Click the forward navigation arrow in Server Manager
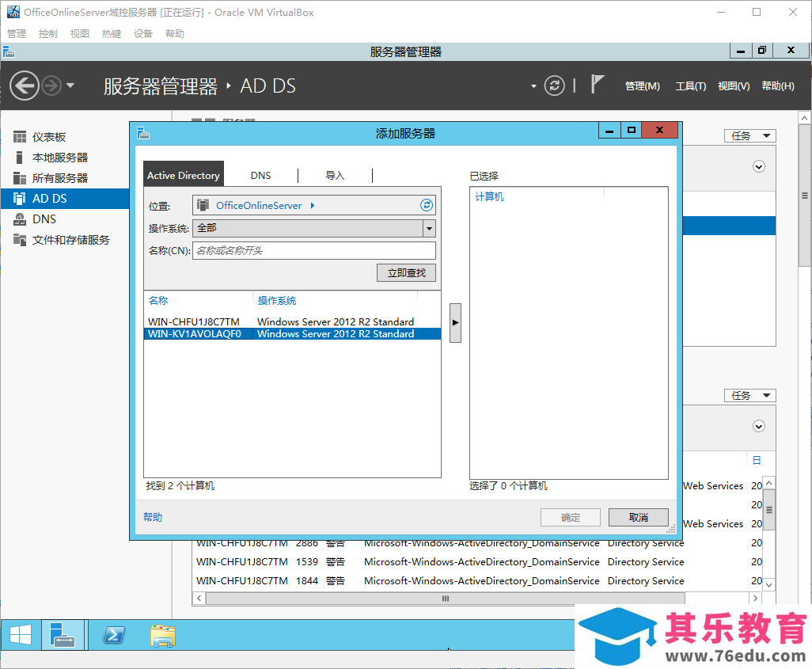 point(51,86)
